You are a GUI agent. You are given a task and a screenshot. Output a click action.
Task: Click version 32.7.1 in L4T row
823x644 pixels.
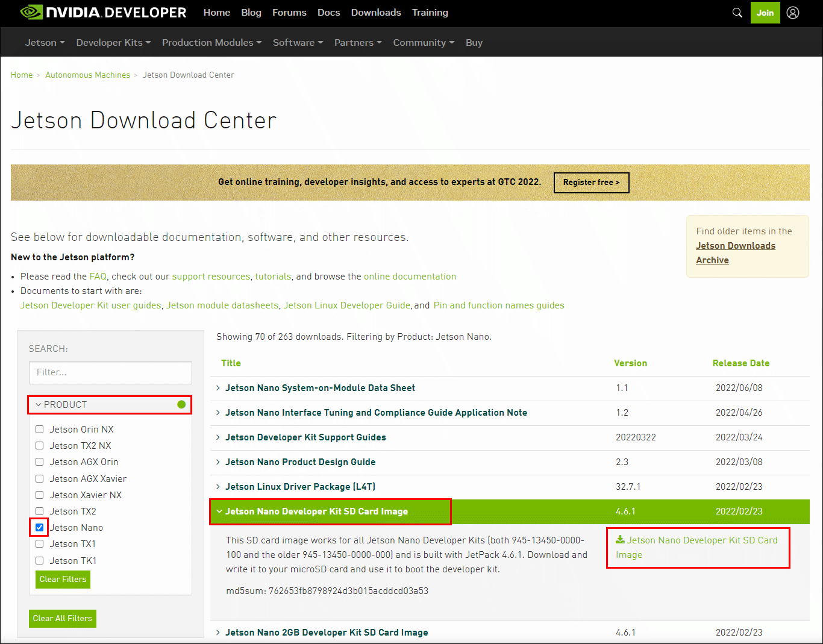(628, 487)
